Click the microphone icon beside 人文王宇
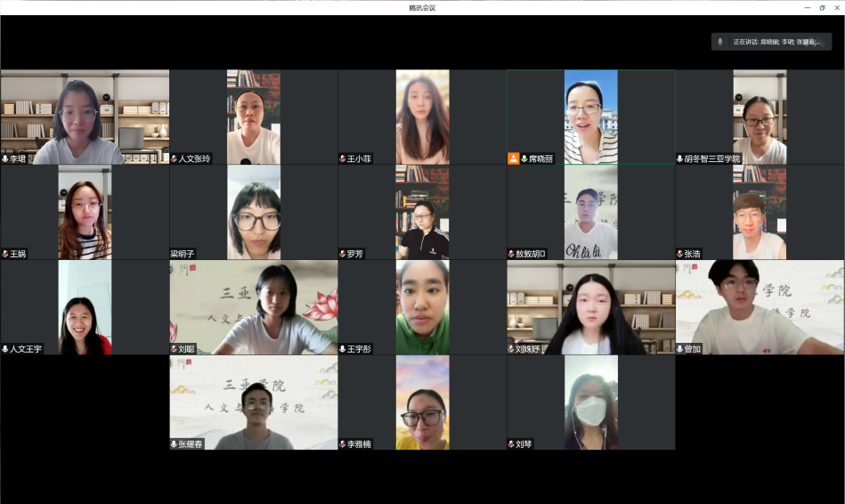 5,349
